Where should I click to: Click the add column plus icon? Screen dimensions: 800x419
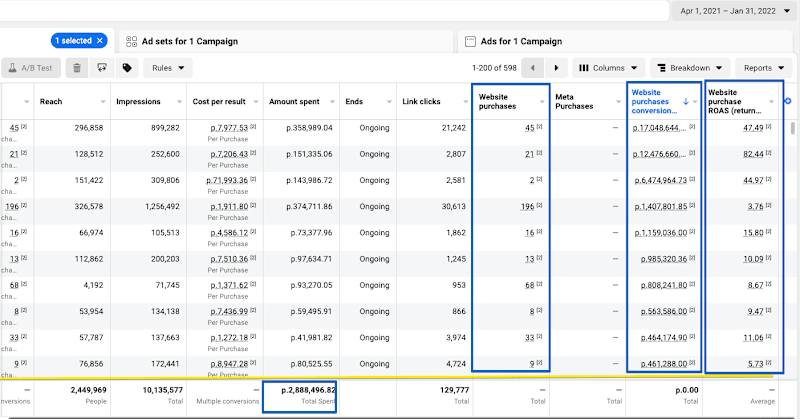coord(788,101)
